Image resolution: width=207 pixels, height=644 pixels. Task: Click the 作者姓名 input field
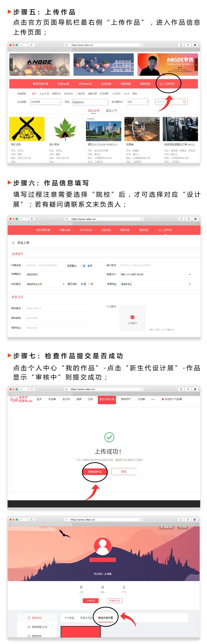45,265
